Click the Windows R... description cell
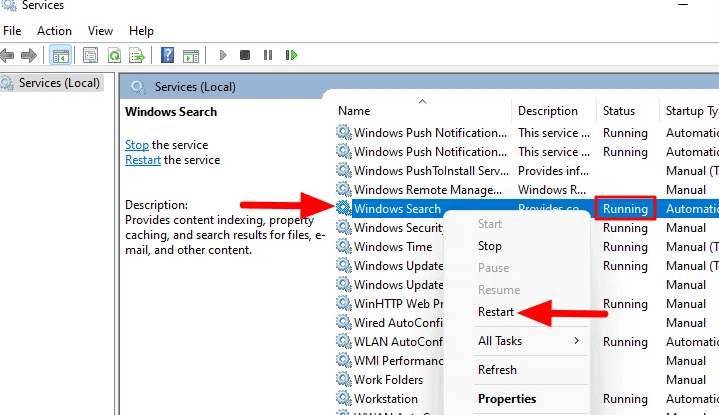This screenshot has height=415, width=719. [552, 190]
